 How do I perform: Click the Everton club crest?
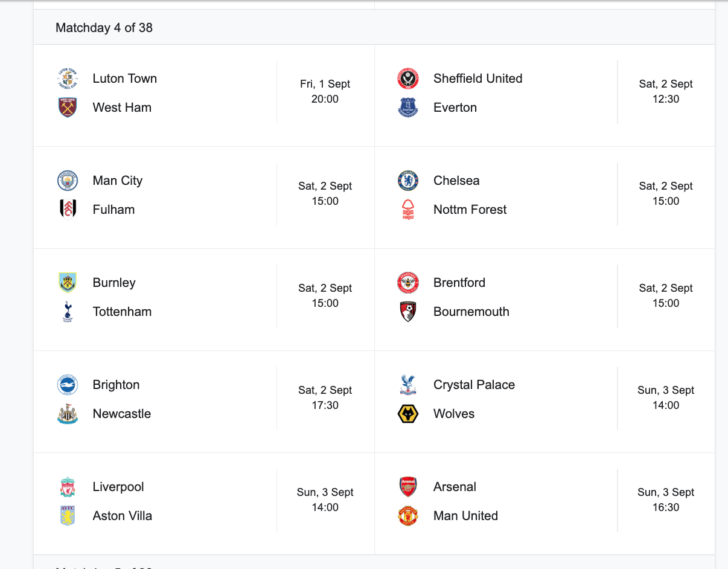point(408,108)
